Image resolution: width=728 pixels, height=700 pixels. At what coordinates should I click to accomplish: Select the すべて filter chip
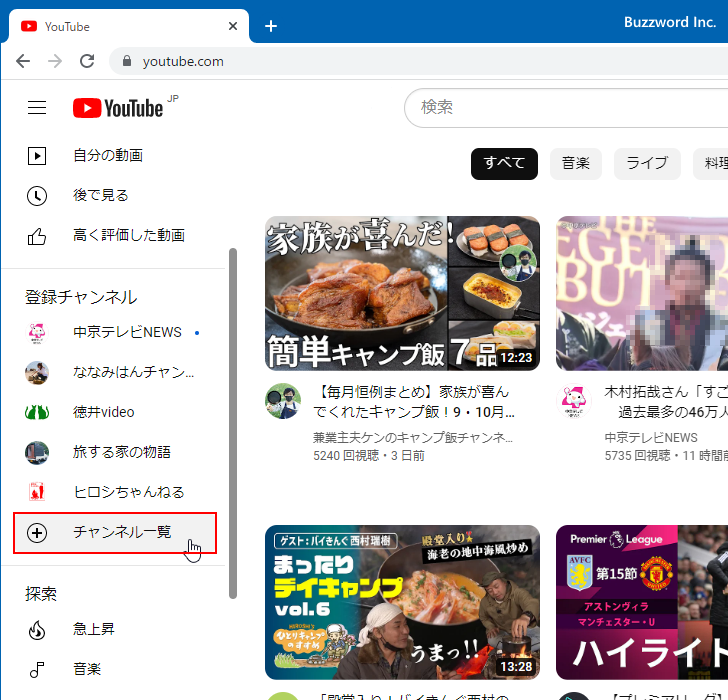click(504, 163)
